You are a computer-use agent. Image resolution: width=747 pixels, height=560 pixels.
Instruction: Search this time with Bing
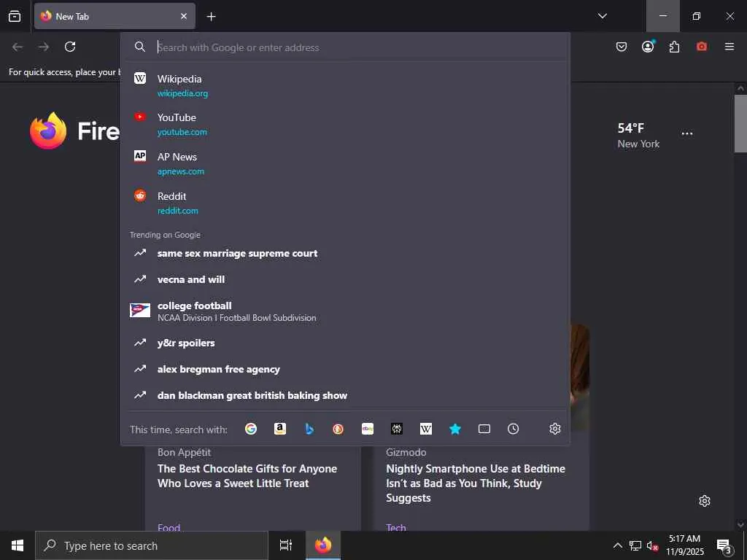(x=309, y=429)
